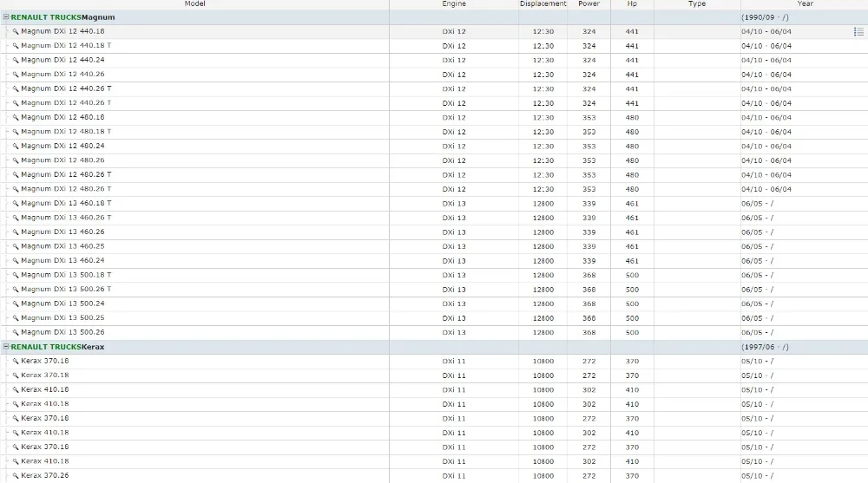
Task: Open details icon for Magnum DXi 13 460.26
Action: (x=16, y=232)
